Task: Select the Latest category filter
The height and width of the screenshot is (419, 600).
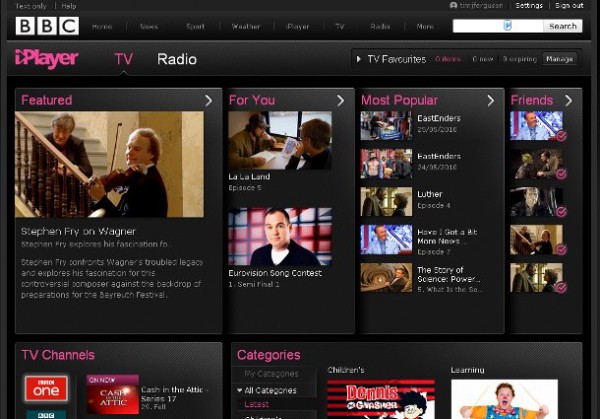Action: point(256,404)
